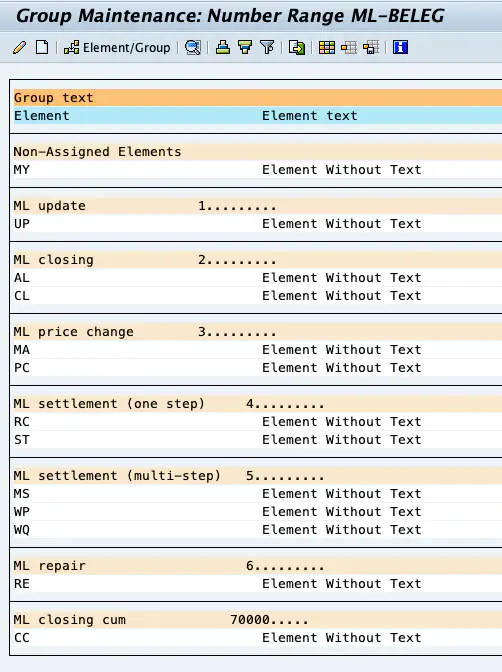Screen dimensions: 502x672
Task: Open the colored grid layout icon
Action: click(x=327, y=47)
